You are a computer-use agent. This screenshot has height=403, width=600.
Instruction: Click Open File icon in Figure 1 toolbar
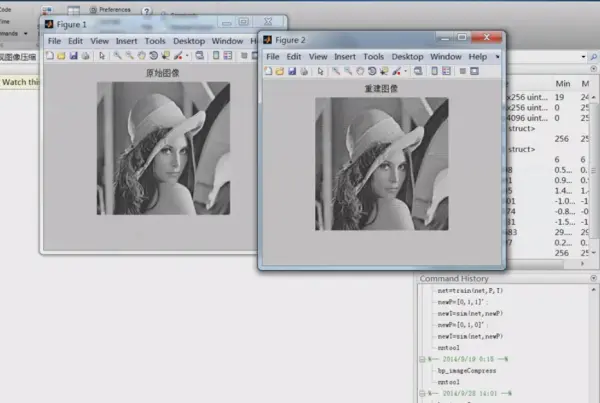coord(61,55)
